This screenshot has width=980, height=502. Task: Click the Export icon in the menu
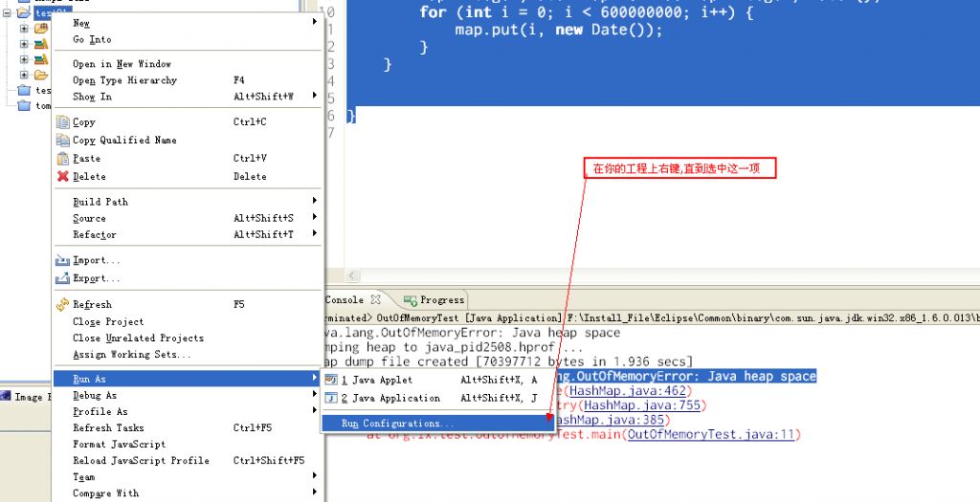pos(62,278)
